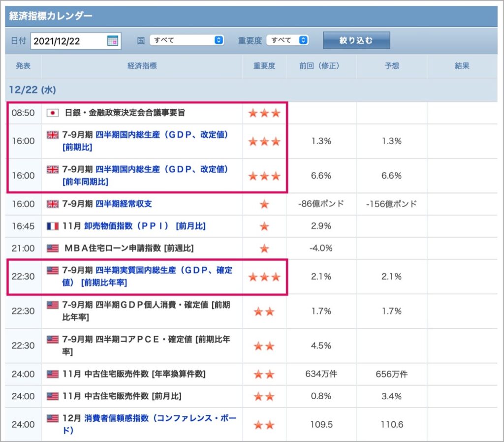Click star rating on UK GDP [前期比] row
The width and height of the screenshot is (504, 442).
click(x=264, y=141)
